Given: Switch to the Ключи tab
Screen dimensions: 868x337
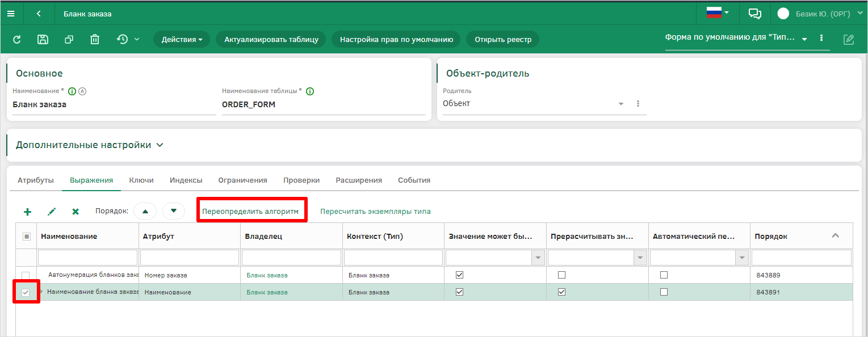Looking at the screenshot, I should pos(141,180).
